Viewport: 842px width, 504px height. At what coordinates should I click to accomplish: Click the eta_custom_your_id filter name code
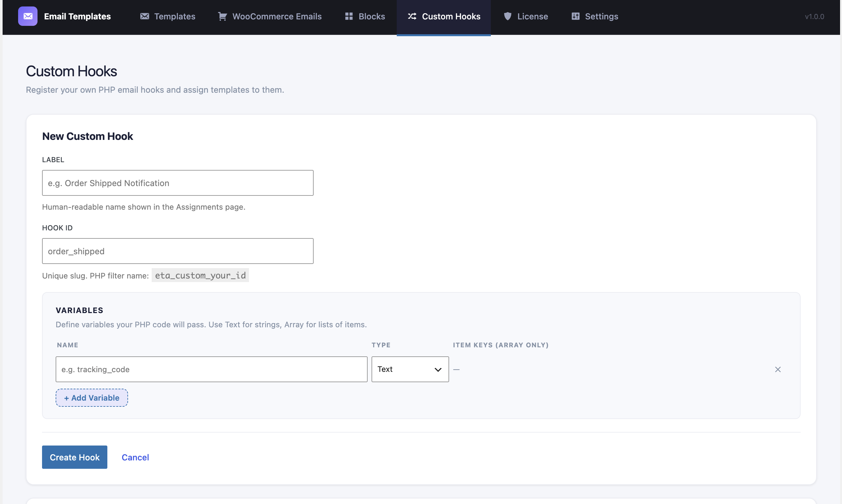click(x=200, y=275)
